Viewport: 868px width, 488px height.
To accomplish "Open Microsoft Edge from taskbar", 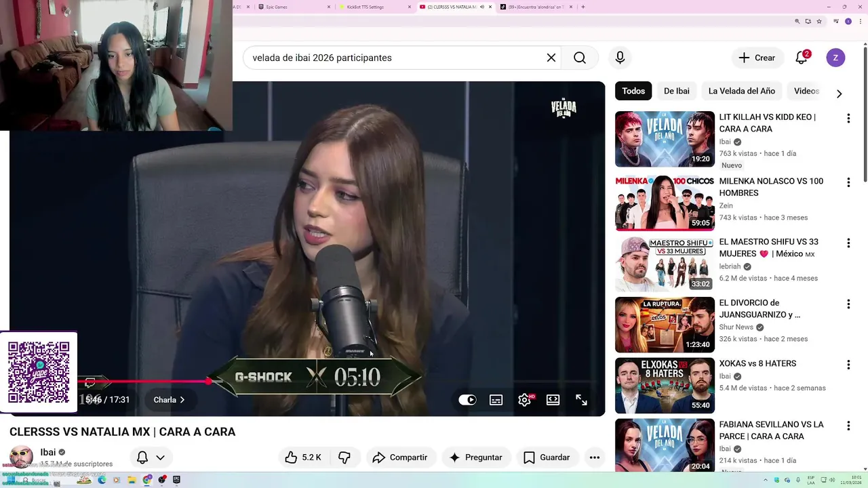I will point(102,481).
